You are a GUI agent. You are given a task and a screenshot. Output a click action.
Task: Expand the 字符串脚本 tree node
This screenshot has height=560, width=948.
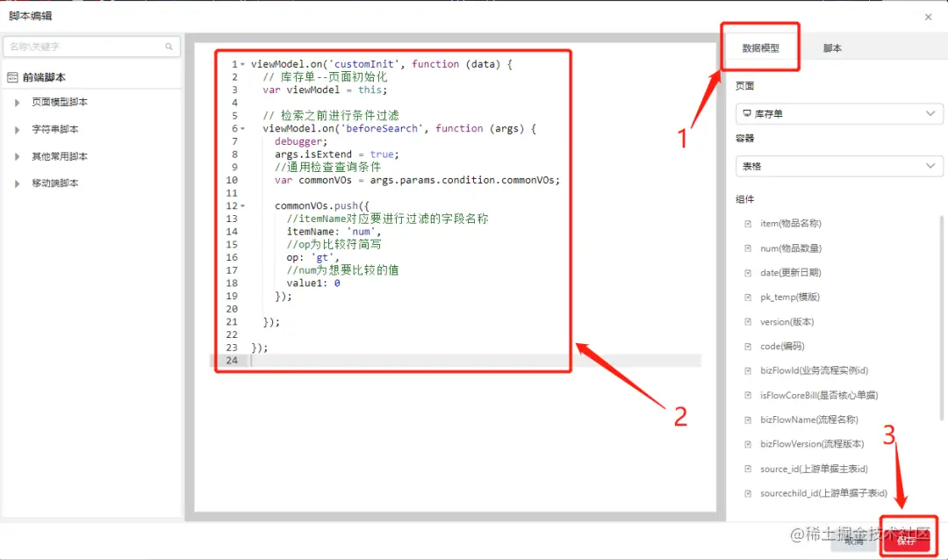pyautogui.click(x=17, y=129)
